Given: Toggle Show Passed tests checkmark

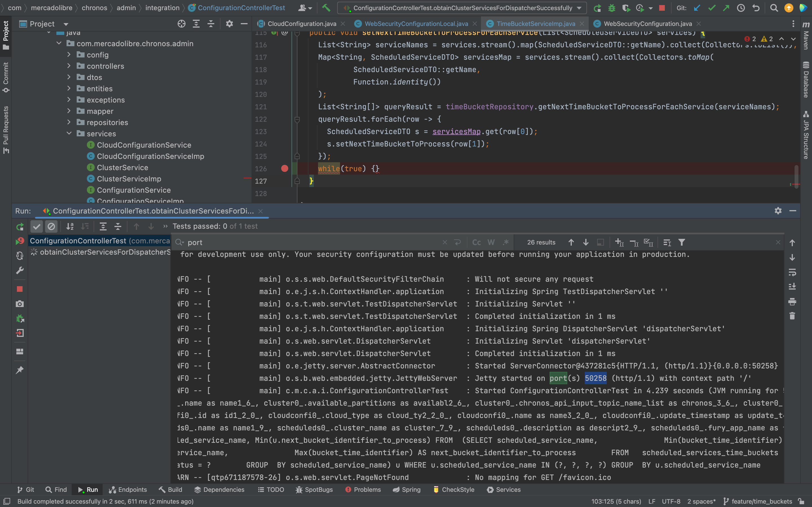Looking at the screenshot, I should click(37, 227).
